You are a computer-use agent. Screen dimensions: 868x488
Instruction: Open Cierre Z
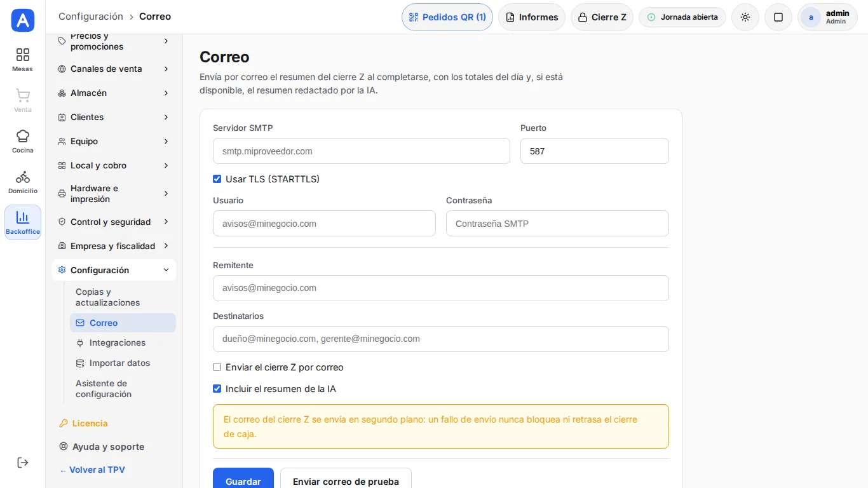coord(602,17)
